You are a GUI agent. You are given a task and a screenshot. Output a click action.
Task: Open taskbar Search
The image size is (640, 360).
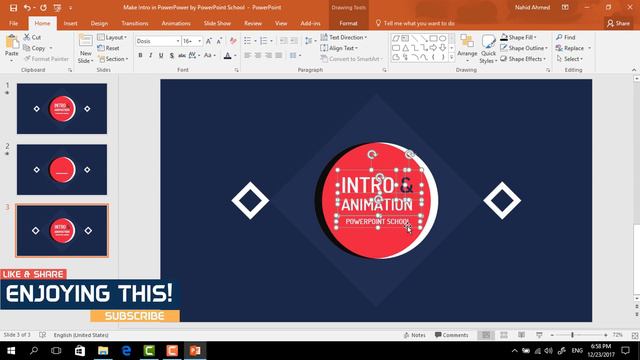[x=34, y=351]
